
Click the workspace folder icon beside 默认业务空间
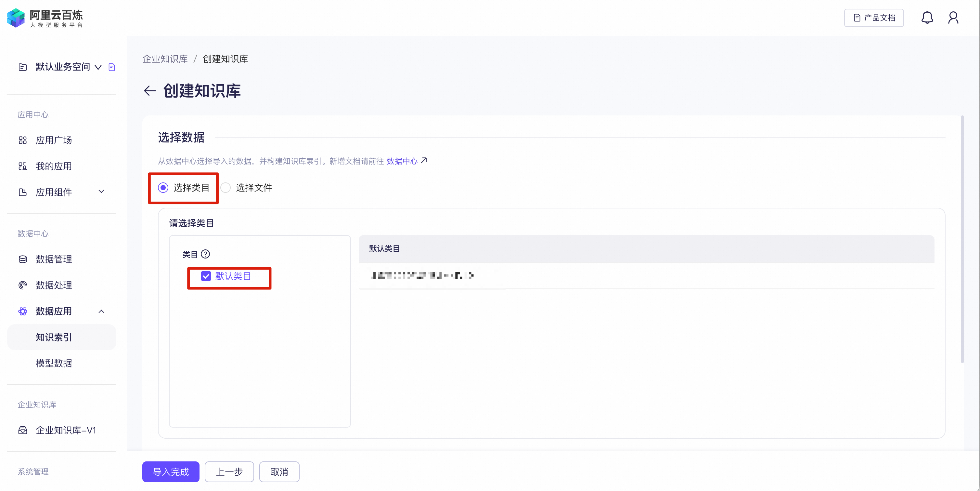pyautogui.click(x=23, y=67)
